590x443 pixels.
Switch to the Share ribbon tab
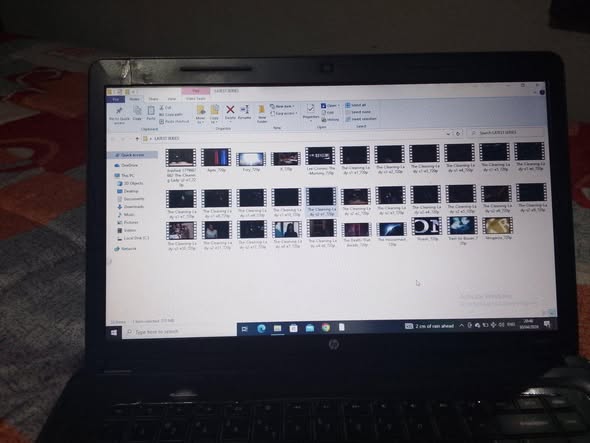pos(154,99)
